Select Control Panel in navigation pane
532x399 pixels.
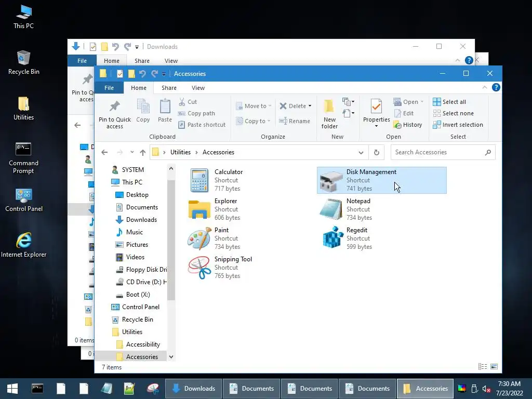point(140,307)
